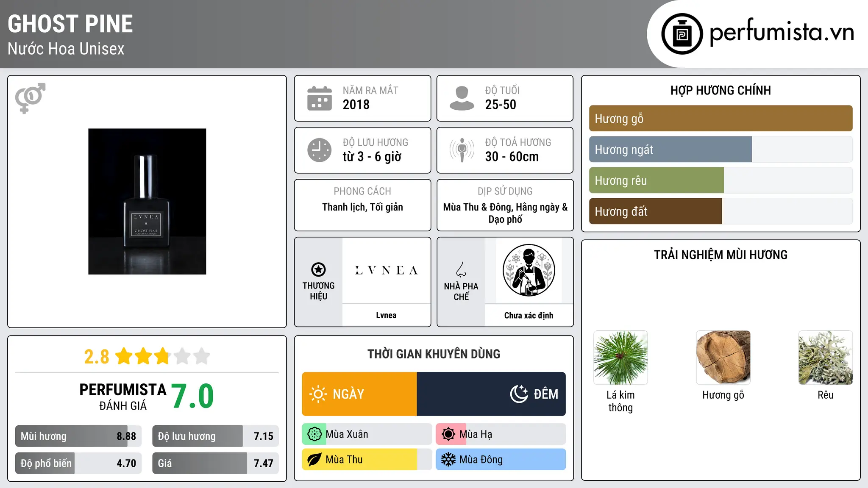Click the 'Chưa xác định' perfumer caption

529,315
